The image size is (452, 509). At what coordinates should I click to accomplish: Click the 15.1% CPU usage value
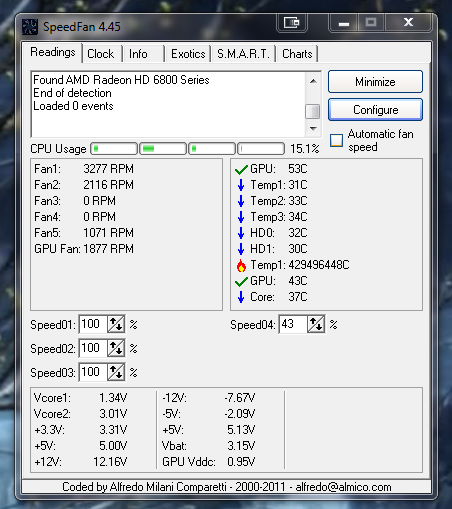pos(305,149)
